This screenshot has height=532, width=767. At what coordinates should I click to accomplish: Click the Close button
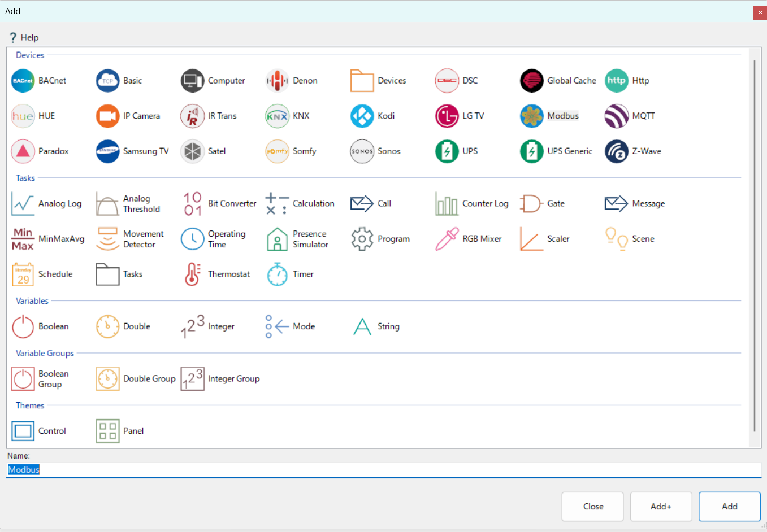593,507
